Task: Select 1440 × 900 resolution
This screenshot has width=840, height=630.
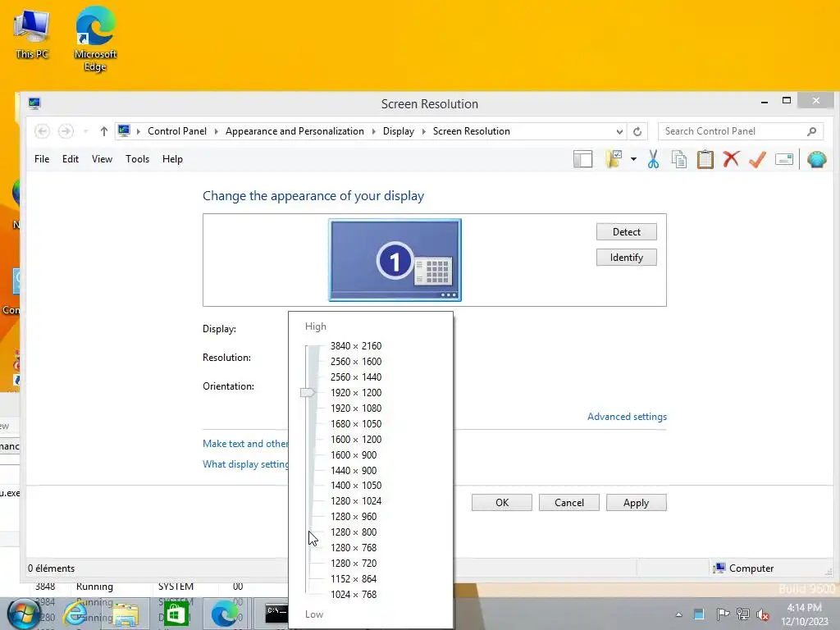Action: coord(354,470)
